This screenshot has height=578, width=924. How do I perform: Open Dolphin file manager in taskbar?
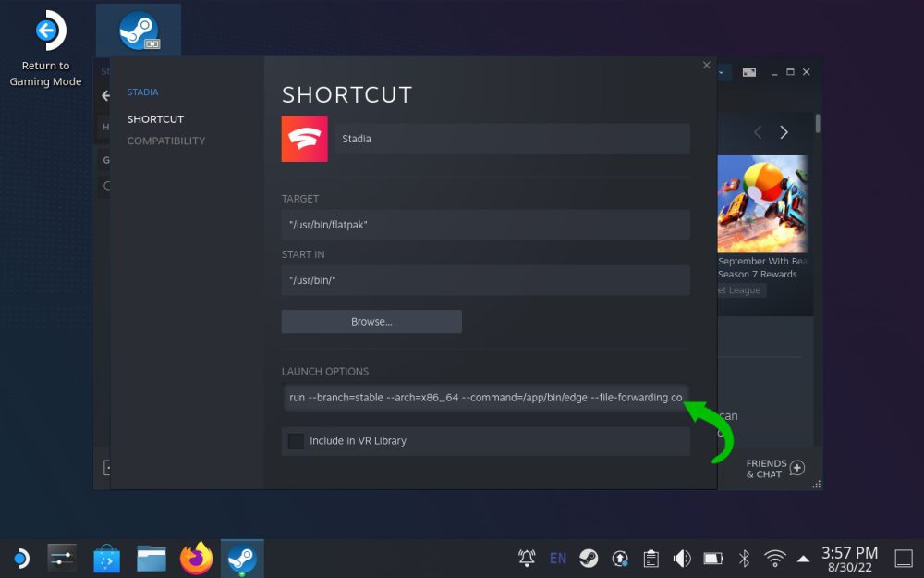pyautogui.click(x=152, y=558)
